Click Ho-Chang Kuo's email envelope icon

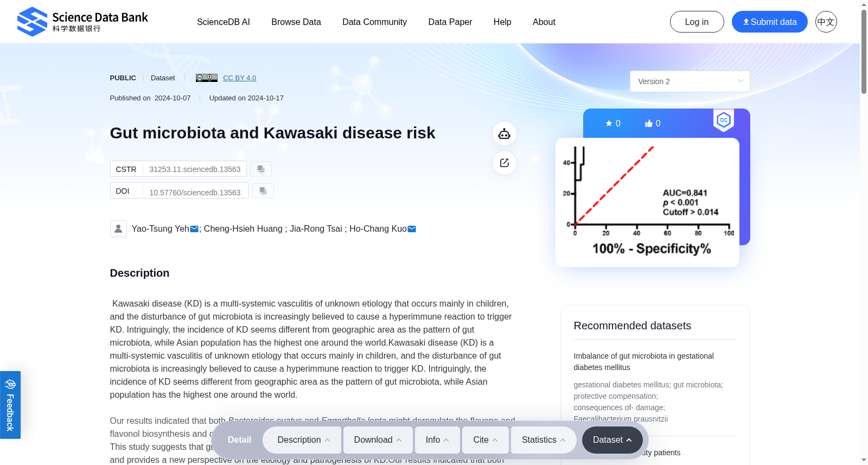click(412, 229)
